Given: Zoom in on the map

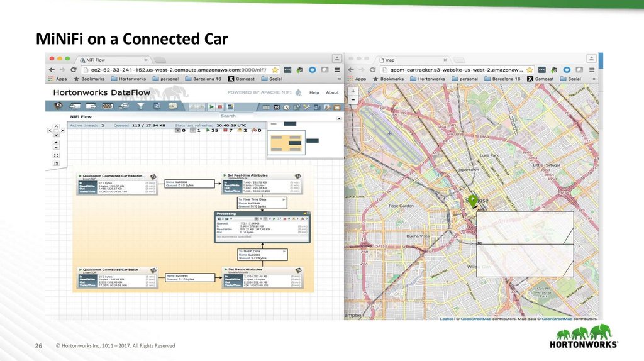Looking at the screenshot, I should (353, 91).
